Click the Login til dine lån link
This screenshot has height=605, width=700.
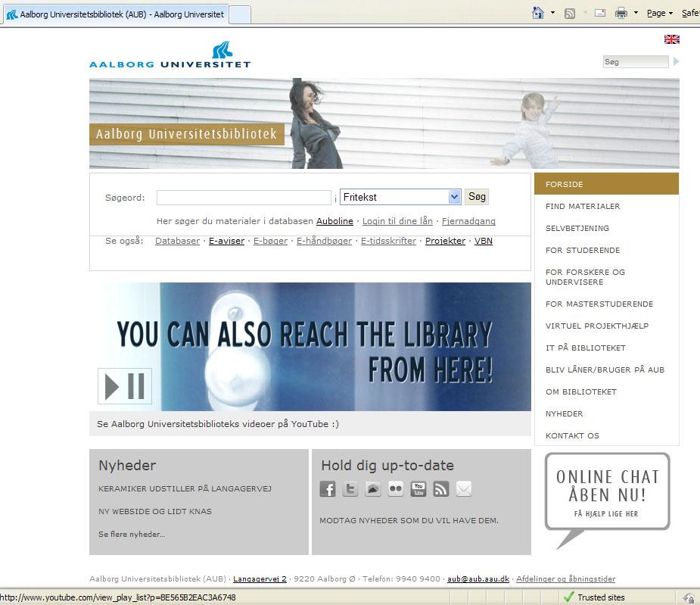(x=397, y=221)
